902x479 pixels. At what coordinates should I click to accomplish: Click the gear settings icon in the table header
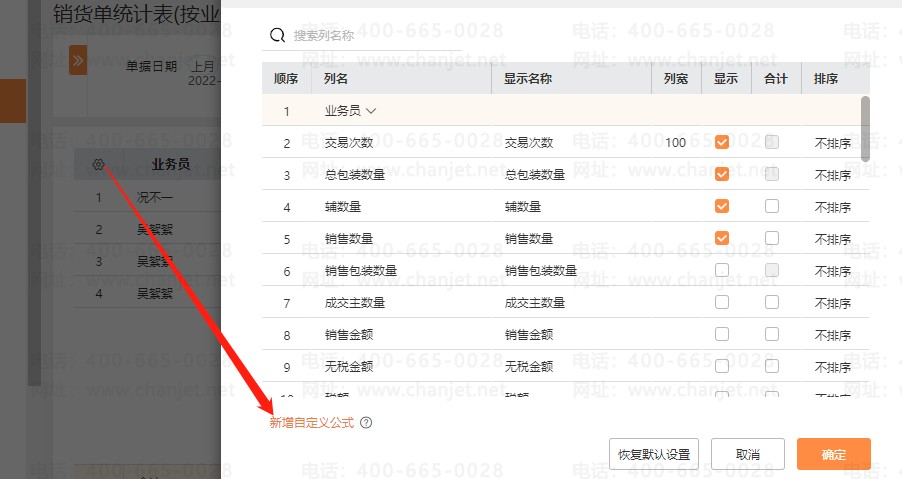98,165
